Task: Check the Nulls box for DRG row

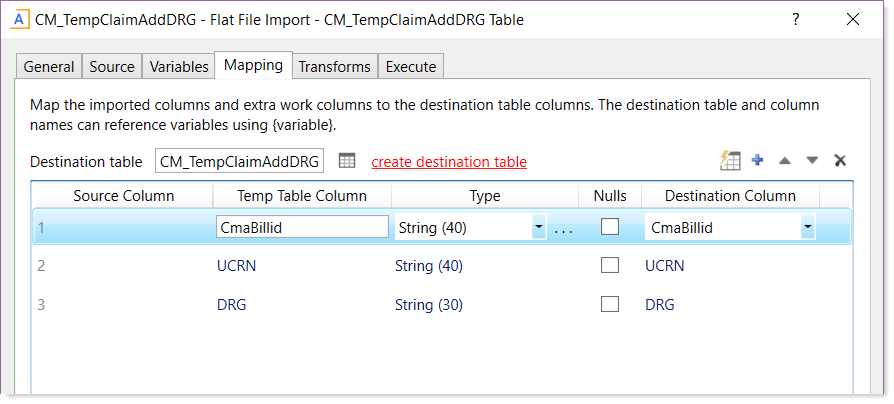Action: pos(609,304)
